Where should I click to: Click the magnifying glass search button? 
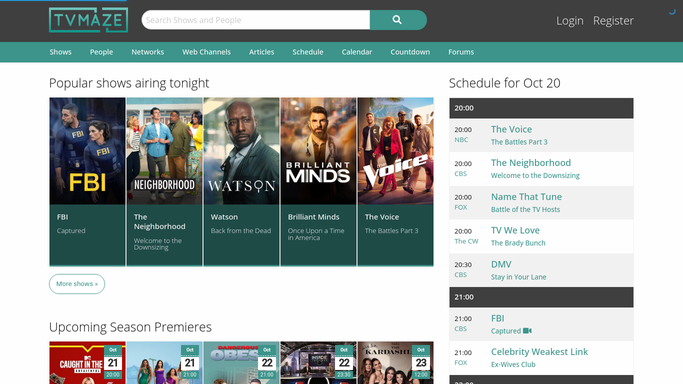[x=398, y=20]
